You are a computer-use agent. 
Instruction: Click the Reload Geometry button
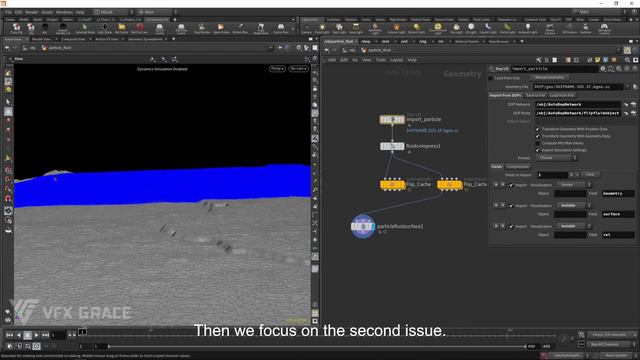(x=549, y=78)
